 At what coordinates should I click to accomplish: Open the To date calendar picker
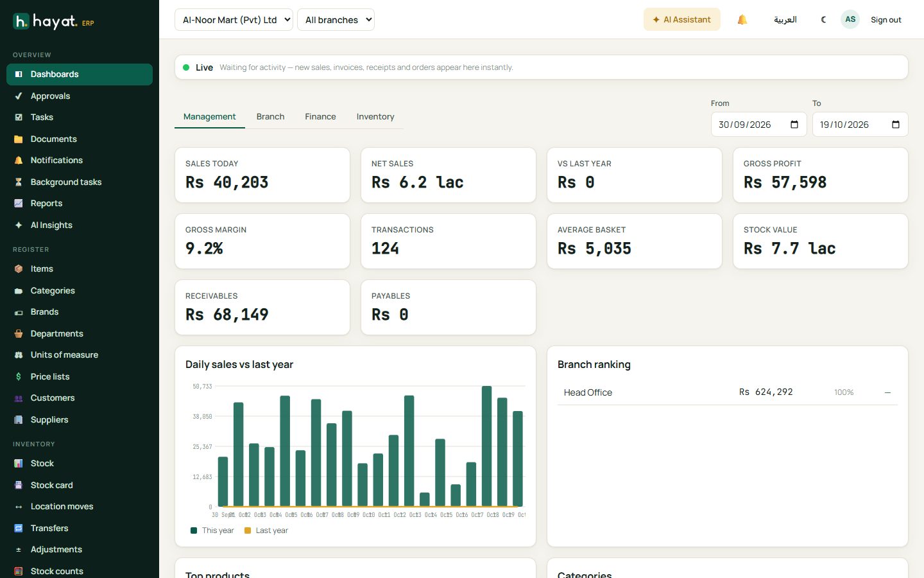tap(896, 125)
